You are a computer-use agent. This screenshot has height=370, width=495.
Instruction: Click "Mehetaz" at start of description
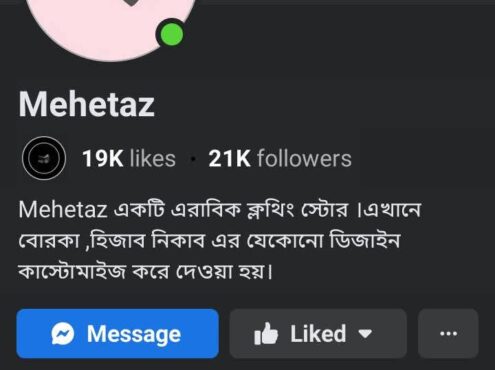[63, 210]
